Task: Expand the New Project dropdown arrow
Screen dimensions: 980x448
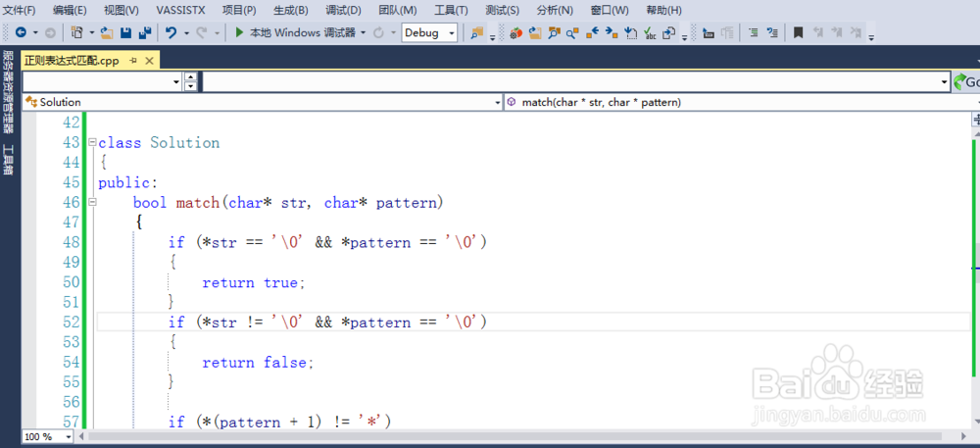Action: 92,32
